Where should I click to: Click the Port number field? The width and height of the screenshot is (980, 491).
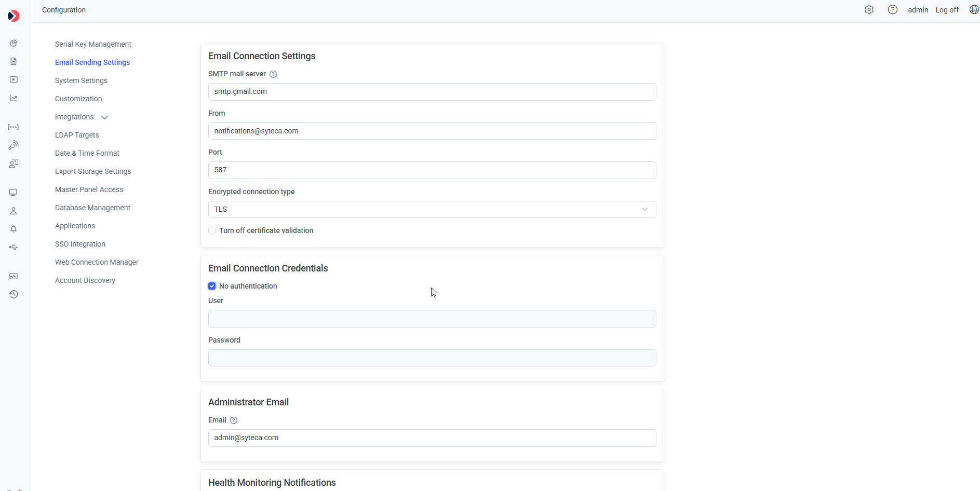(432, 170)
